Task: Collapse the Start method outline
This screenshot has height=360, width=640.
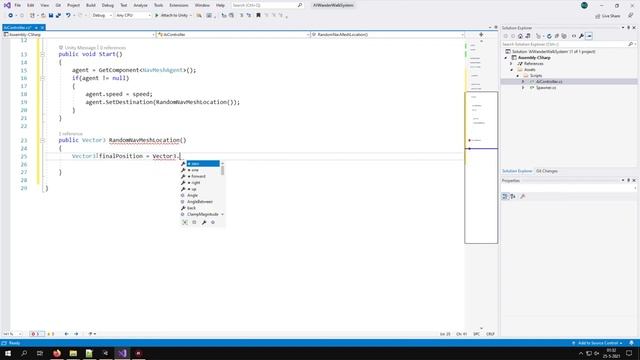Action: (42, 54)
